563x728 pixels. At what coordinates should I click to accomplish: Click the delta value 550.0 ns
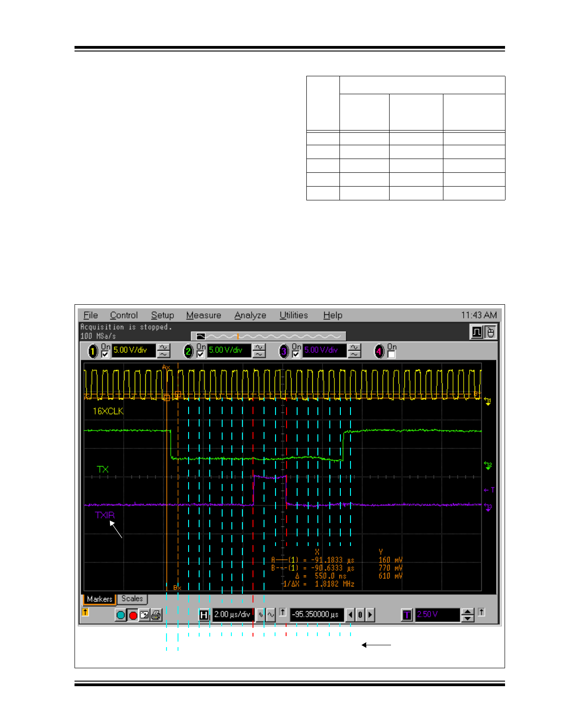point(331,576)
